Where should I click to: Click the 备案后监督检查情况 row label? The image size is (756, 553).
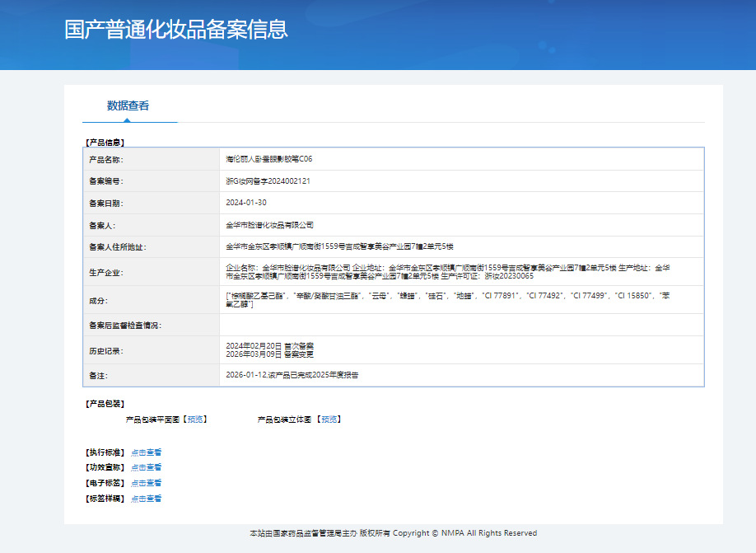(125, 326)
